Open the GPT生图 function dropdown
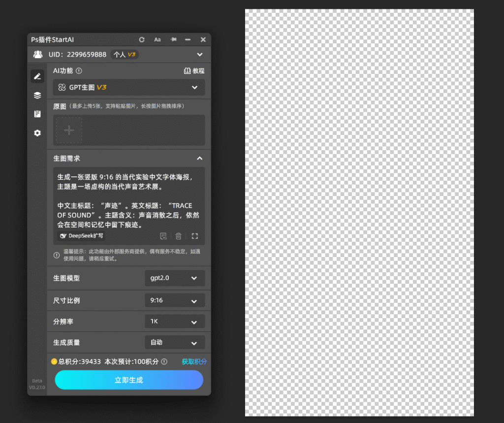Viewport: 504px width, 423px height. coord(129,88)
